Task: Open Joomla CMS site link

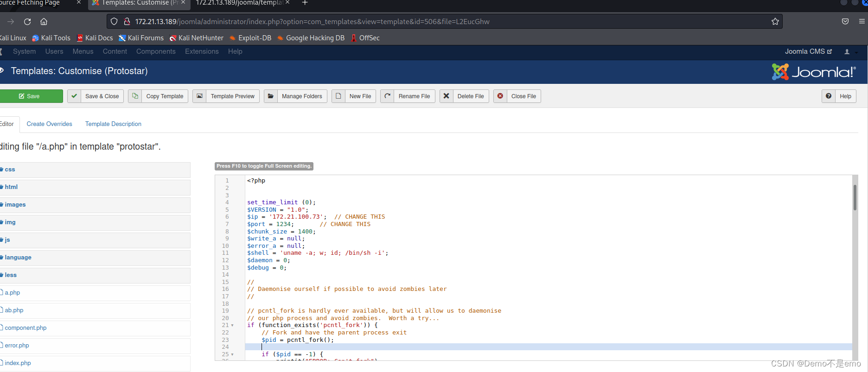Action: 808,51
